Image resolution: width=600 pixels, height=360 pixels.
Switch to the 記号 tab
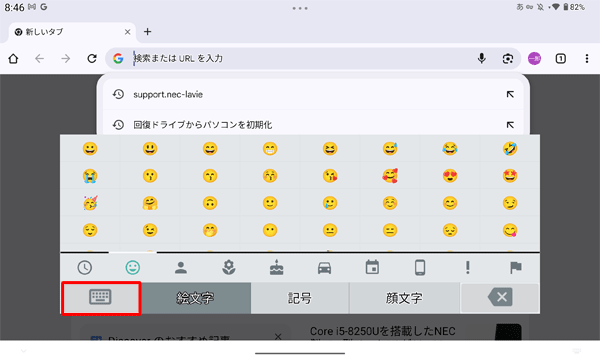tap(300, 298)
